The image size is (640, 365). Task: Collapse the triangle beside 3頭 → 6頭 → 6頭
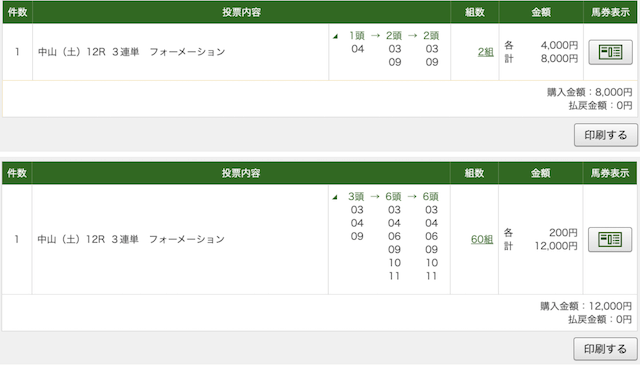point(335,197)
